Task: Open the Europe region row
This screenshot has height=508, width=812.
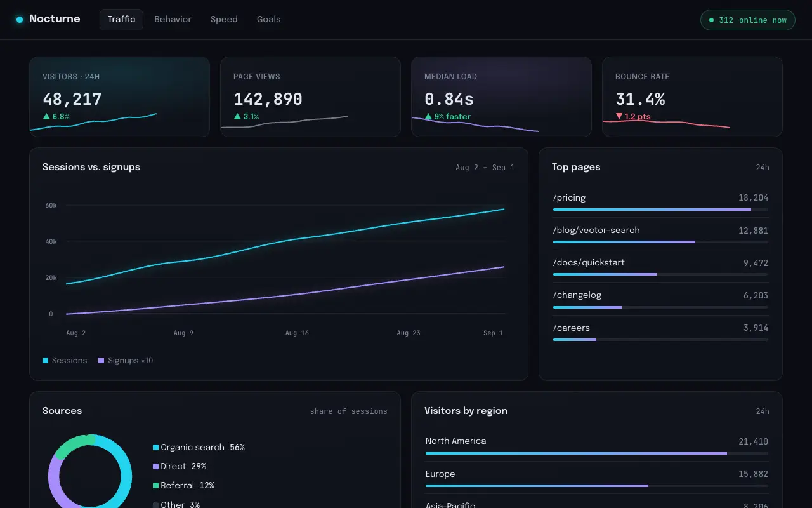Action: pyautogui.click(x=597, y=478)
